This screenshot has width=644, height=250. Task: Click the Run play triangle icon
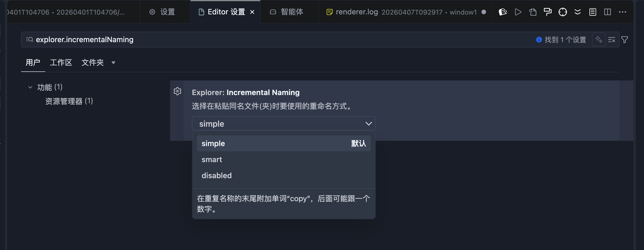pyautogui.click(x=518, y=12)
